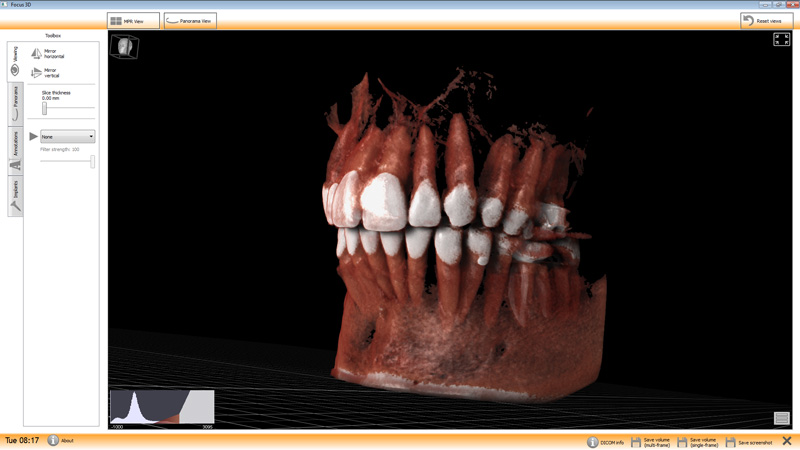Viewport: 800px width, 450px height.
Task: Click the histogram transfer function panel
Action: coord(161,407)
